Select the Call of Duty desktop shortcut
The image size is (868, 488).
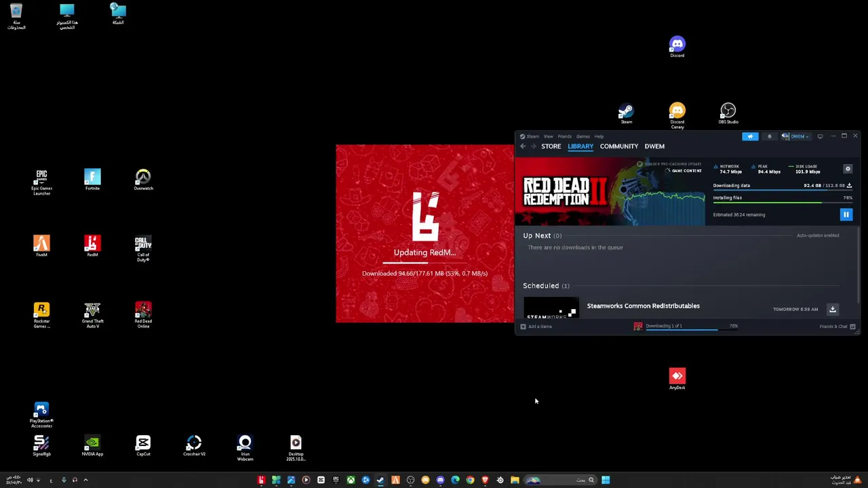coord(143,249)
